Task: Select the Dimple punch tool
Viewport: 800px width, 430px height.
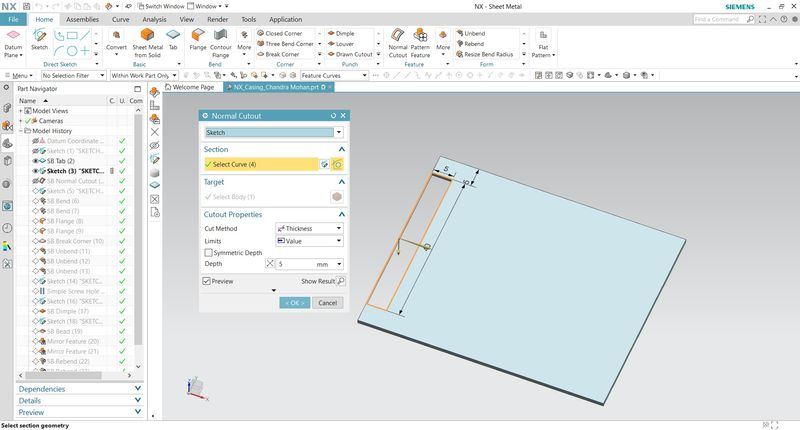Action: click(341, 33)
